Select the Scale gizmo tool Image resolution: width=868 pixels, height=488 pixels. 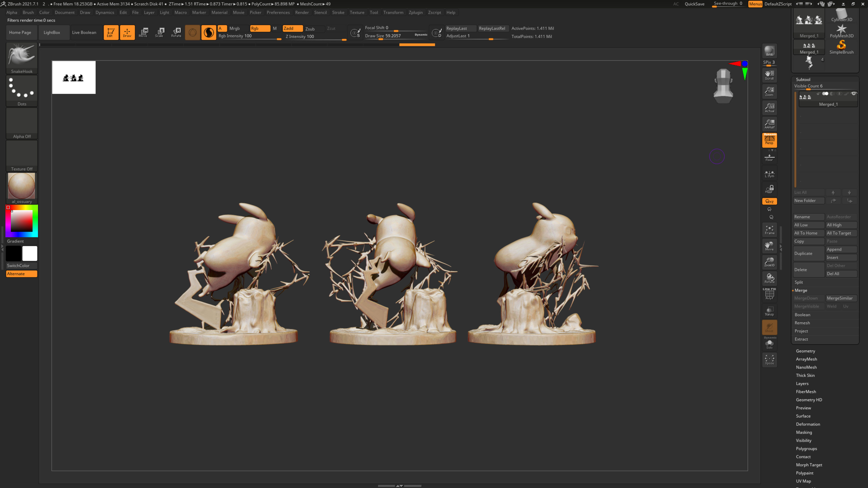tap(160, 32)
